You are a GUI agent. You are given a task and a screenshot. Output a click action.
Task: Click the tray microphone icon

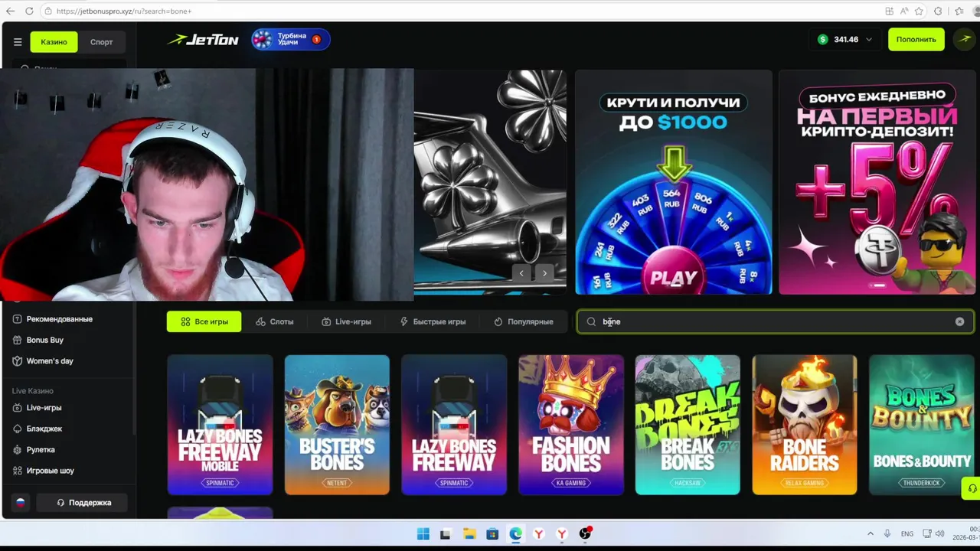[x=887, y=533]
